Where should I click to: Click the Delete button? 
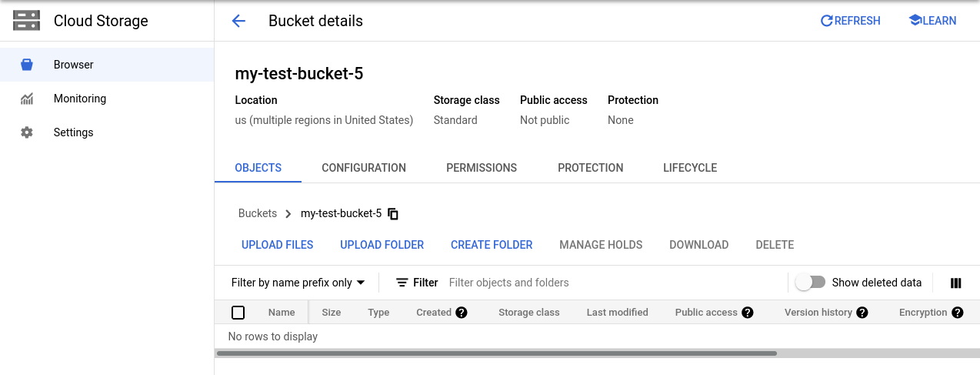coord(775,245)
